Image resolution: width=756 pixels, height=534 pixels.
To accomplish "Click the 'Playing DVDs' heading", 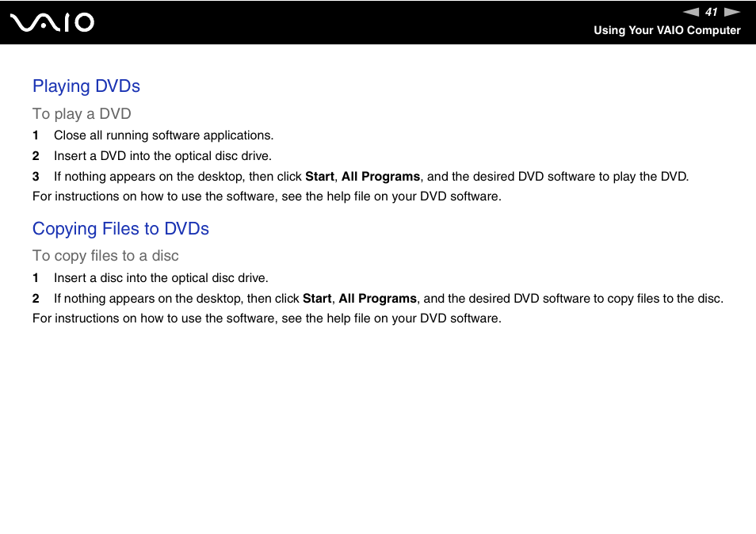I will click(86, 86).
